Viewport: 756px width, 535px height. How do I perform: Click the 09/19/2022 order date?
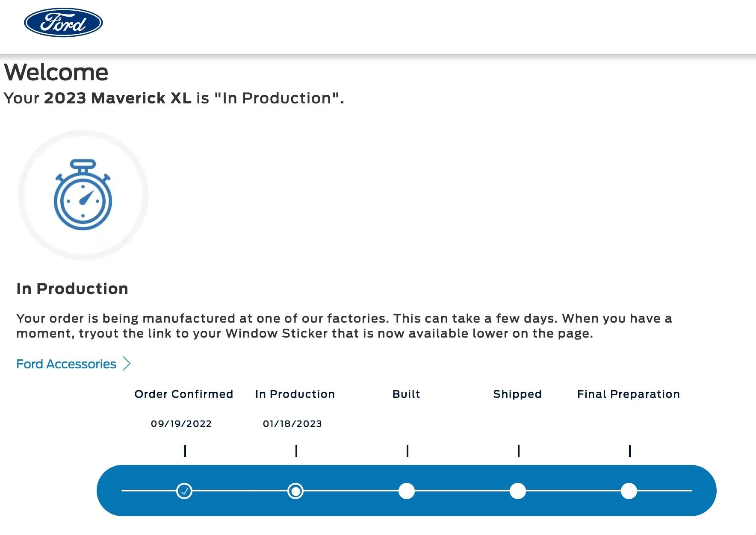pos(181,424)
